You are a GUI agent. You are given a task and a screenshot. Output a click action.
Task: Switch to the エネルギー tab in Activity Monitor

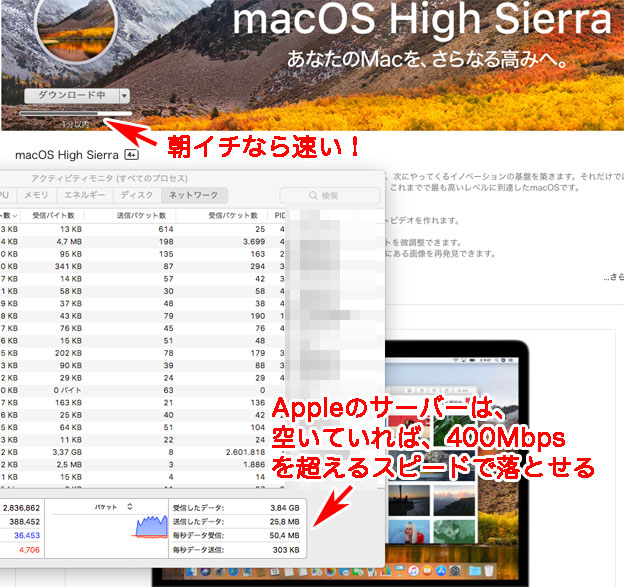click(x=84, y=195)
